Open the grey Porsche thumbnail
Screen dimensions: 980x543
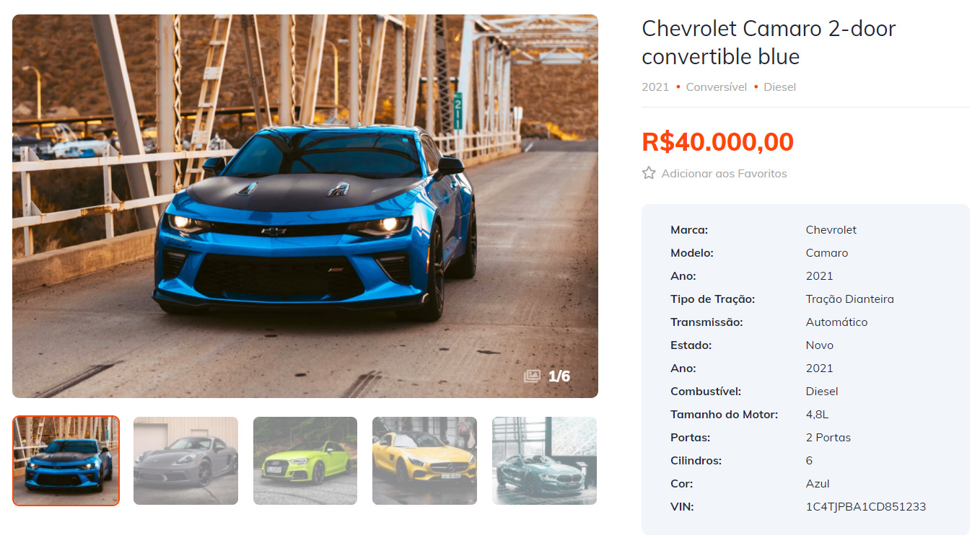coord(185,461)
